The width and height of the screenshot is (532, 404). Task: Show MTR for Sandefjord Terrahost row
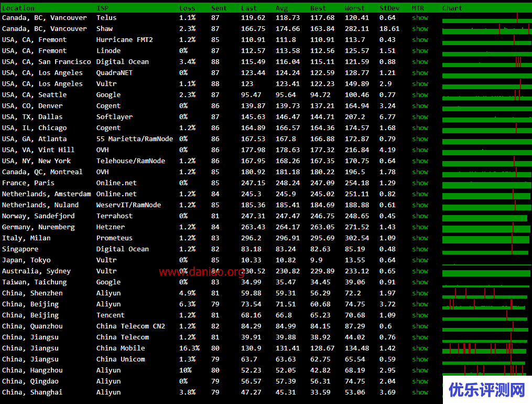click(420, 216)
